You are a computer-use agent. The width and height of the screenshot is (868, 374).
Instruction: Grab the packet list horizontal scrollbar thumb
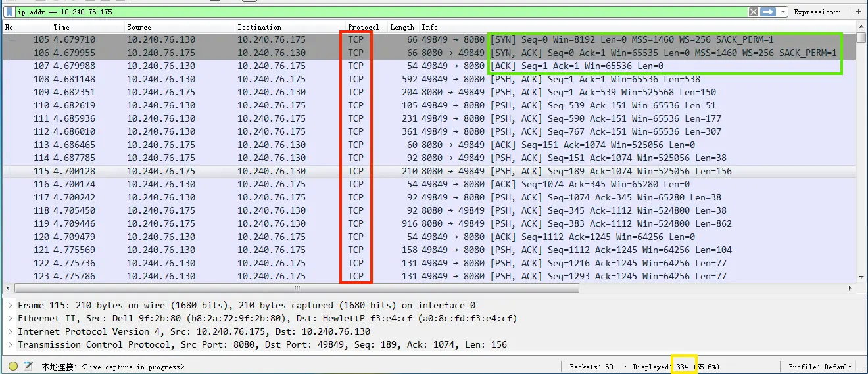[x=297, y=288]
